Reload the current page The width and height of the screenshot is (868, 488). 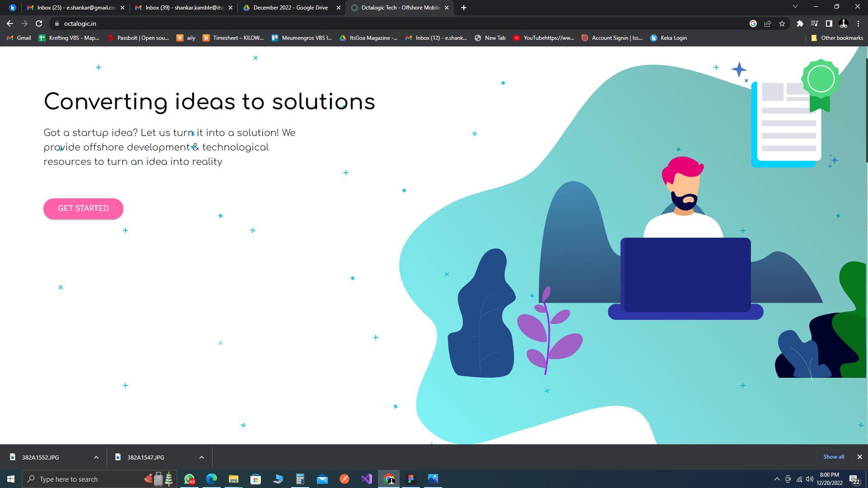(x=39, y=23)
